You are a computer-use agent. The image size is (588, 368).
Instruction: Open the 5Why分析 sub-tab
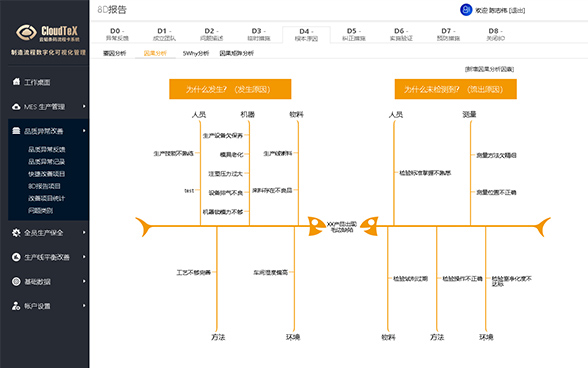click(196, 53)
